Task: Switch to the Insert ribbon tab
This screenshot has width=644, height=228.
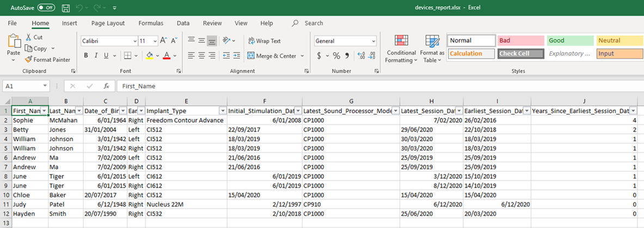Action: pyautogui.click(x=69, y=23)
